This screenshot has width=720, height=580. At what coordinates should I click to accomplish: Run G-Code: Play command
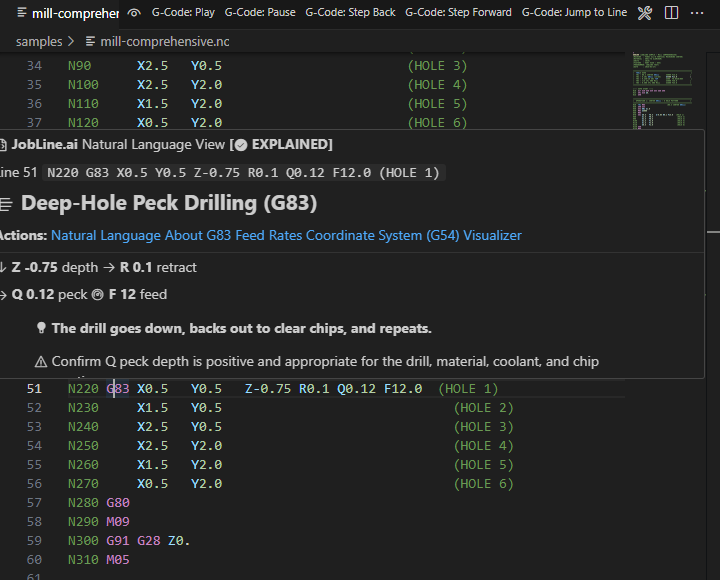coord(183,12)
